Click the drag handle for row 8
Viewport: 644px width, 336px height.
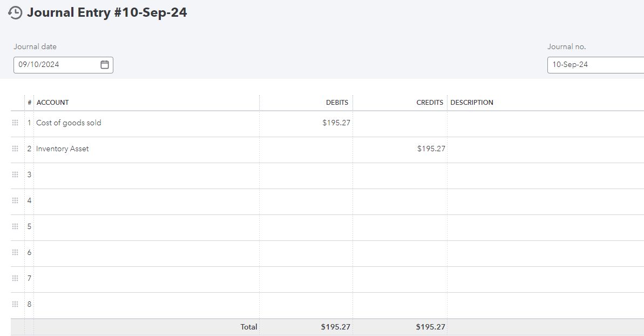point(15,304)
